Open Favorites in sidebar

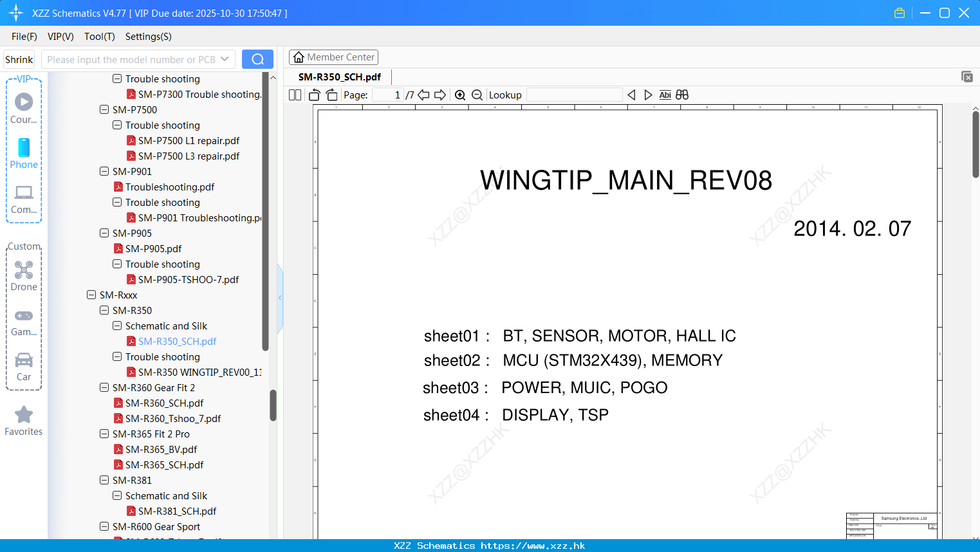coord(24,421)
